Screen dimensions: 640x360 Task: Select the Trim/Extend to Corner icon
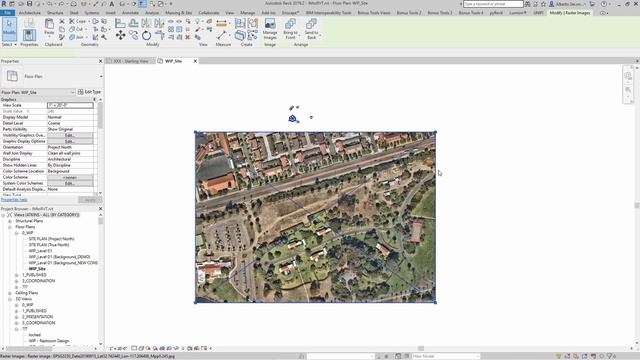click(x=159, y=36)
